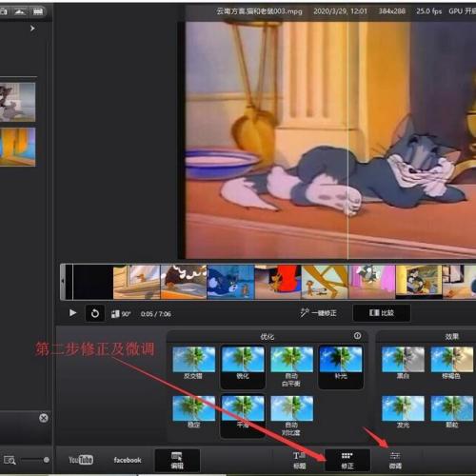The image size is (476, 476).
Task: Play the video preview
Action: point(72,313)
